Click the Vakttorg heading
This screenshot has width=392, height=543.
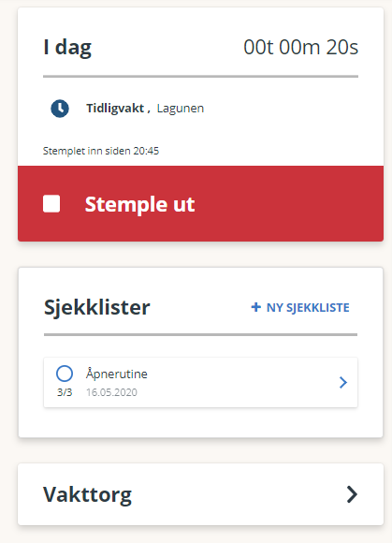[x=87, y=494]
